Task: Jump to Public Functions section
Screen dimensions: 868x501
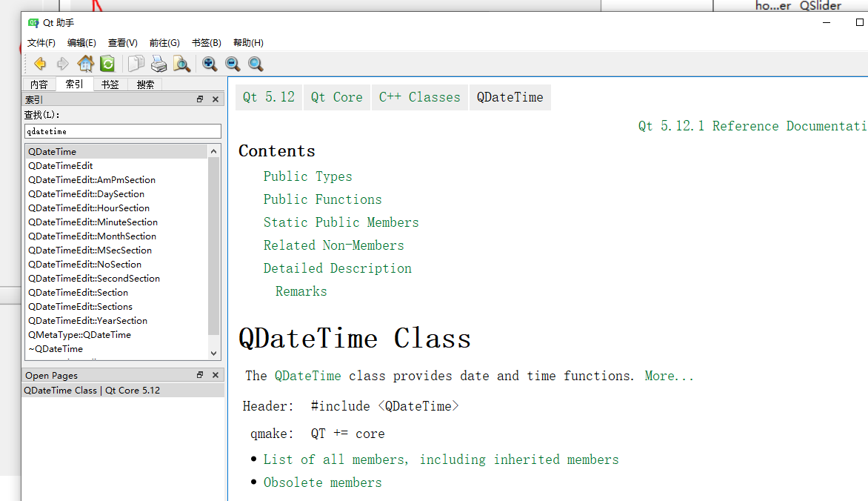Action: [323, 199]
